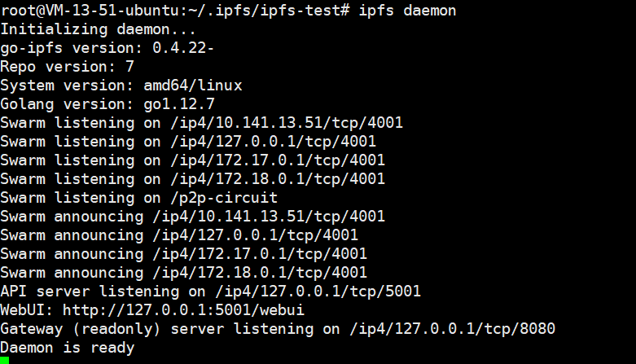This screenshot has width=636, height=364.
Task: Click Swarm listening address /ip4/10.141.13.51/tcp/4001
Action: tap(287, 123)
